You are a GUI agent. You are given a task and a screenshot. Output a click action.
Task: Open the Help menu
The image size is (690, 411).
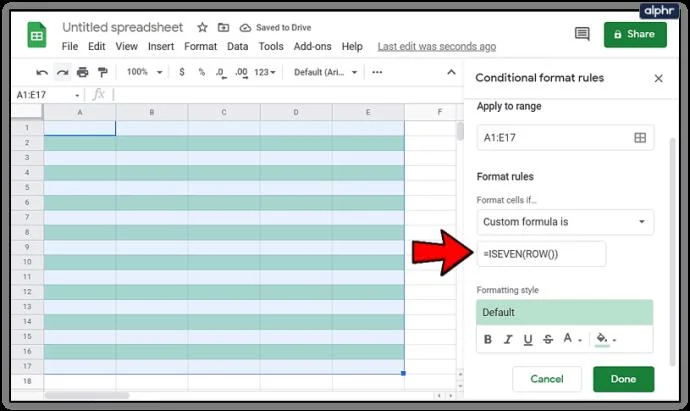pyautogui.click(x=352, y=46)
